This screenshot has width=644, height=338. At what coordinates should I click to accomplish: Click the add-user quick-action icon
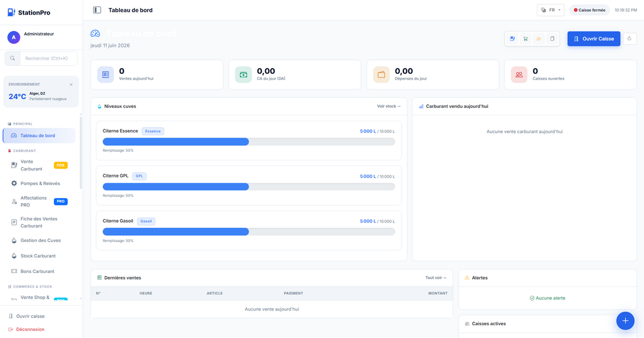539,39
